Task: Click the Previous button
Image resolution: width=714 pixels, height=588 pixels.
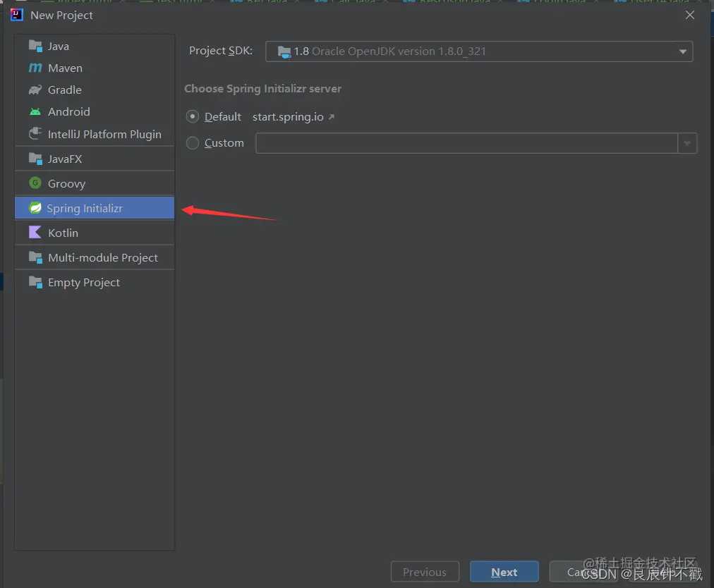Action: 425,572
